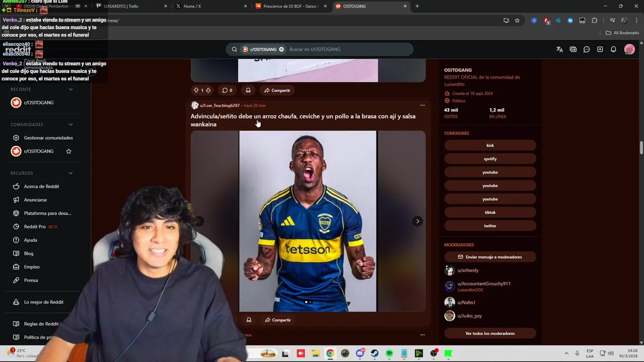Open Steam from taskbar
The image size is (644, 362).
(375, 353)
